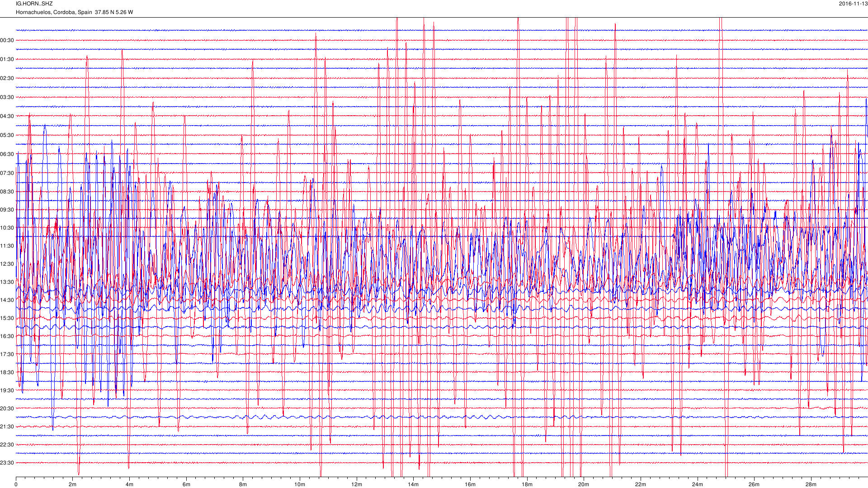The image size is (868, 488).
Task: Select the 18:30 time row label
Action: tap(7, 372)
